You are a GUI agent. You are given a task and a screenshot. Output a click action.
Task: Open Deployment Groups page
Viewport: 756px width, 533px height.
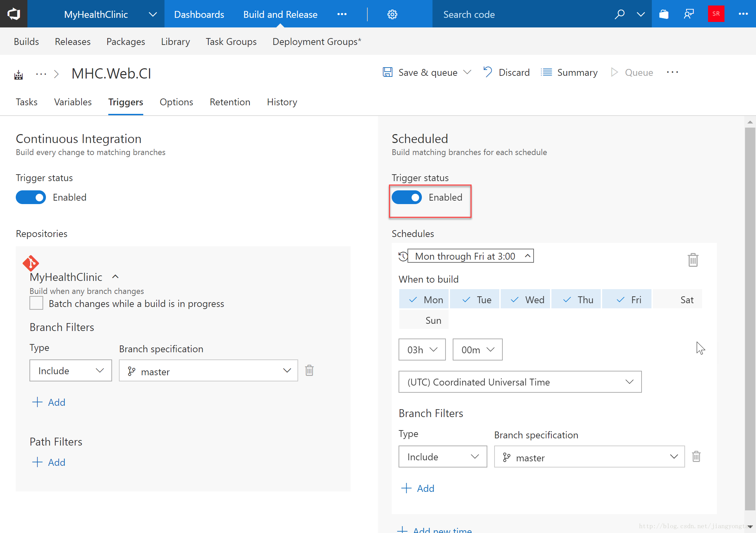[x=317, y=42]
